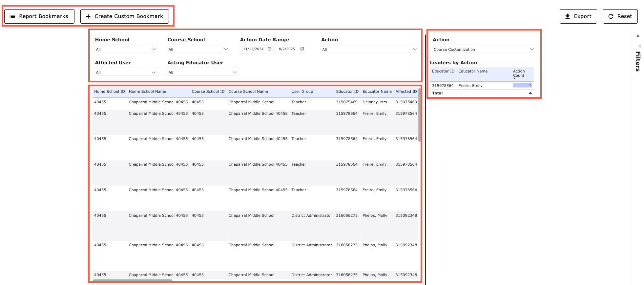
Task: Click the table vertical scrollbar
Action: pyautogui.click(x=419, y=115)
